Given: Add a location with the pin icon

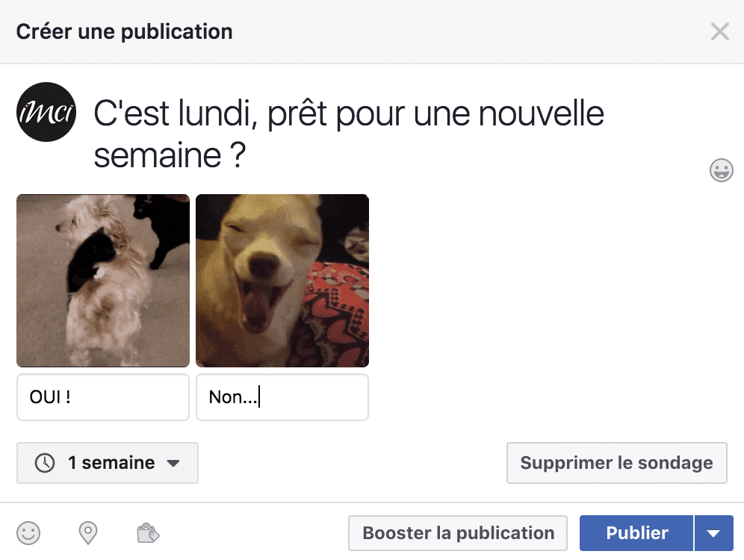Looking at the screenshot, I should click(x=88, y=533).
